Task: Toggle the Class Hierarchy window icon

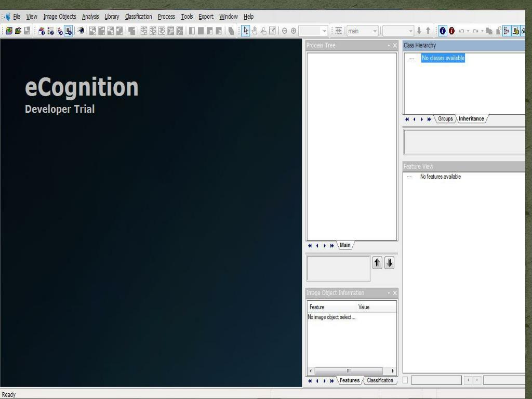Action: (507, 31)
